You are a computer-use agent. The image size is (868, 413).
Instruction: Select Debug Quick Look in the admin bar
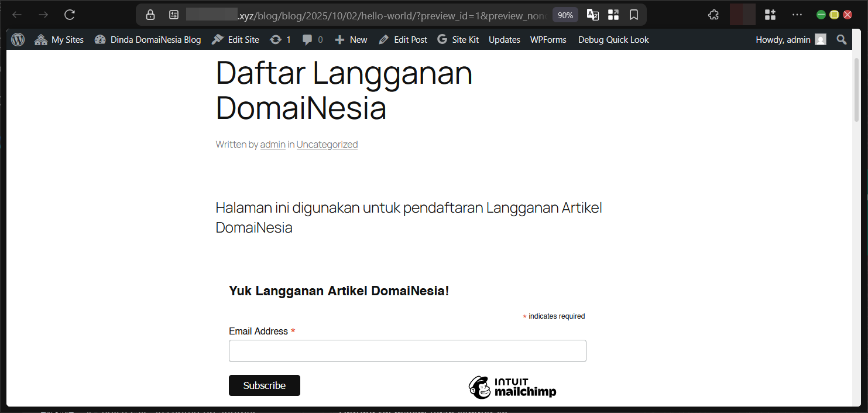(613, 39)
